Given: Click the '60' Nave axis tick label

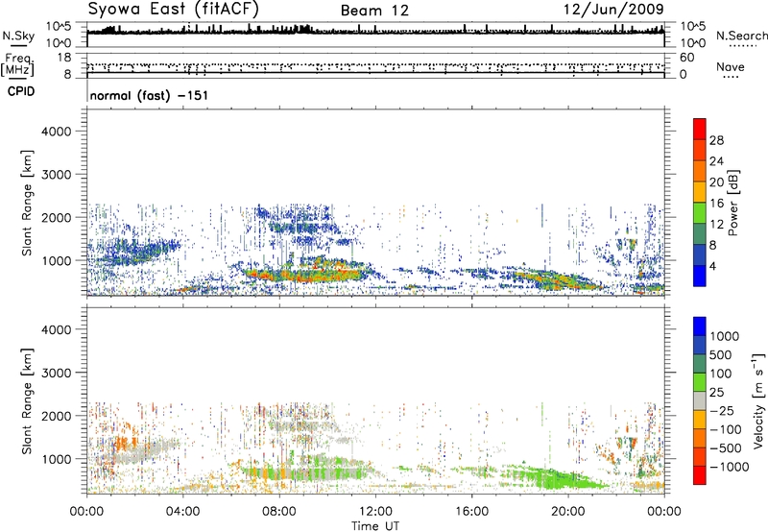Looking at the screenshot, I should point(686,58).
